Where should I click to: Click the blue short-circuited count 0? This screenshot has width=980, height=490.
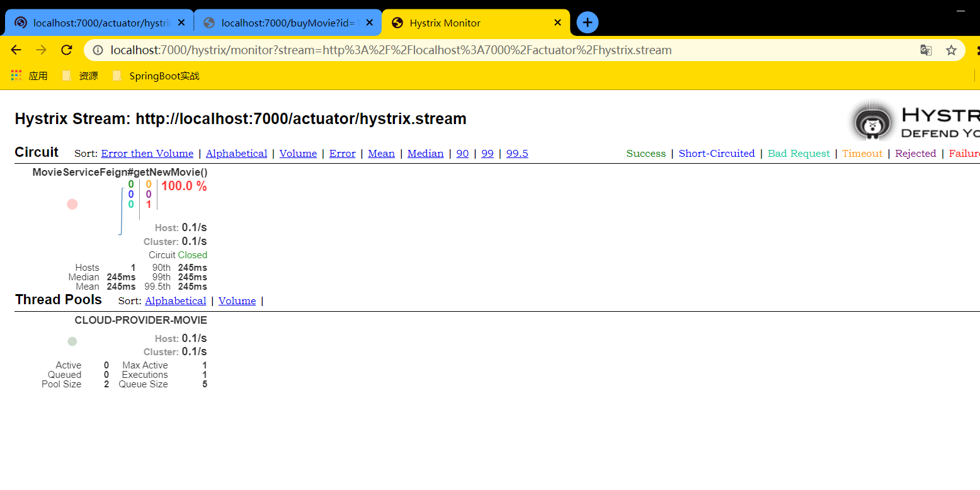tap(131, 195)
